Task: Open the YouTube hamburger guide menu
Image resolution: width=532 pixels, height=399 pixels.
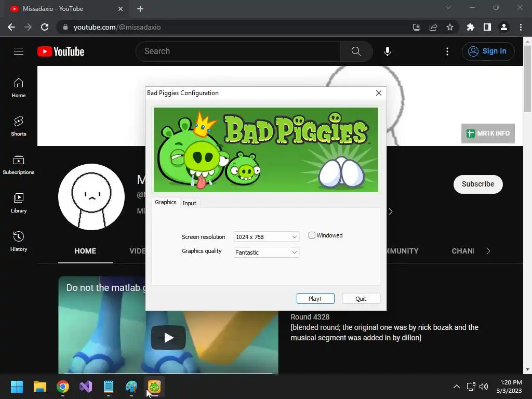Action: click(x=19, y=51)
